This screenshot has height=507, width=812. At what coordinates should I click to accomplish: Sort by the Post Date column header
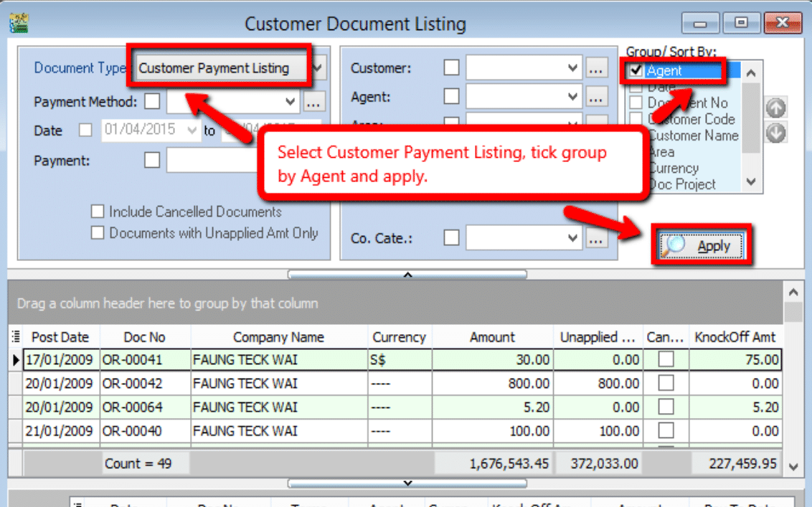60,337
